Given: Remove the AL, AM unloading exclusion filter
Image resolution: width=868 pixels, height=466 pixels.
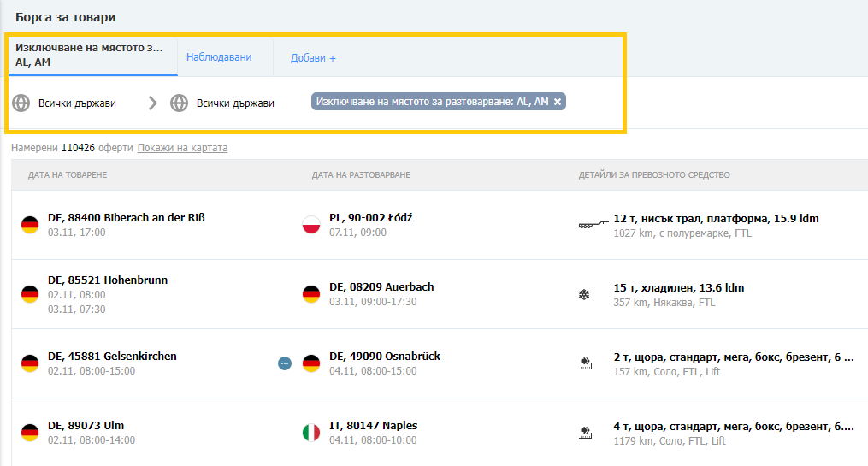Looking at the screenshot, I should click(558, 102).
